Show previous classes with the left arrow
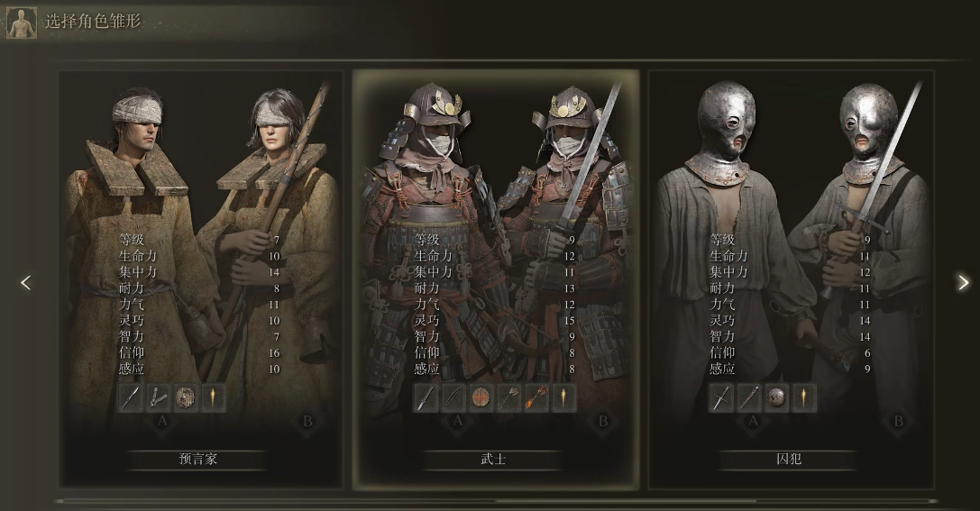The width and height of the screenshot is (980, 511). coord(25,283)
